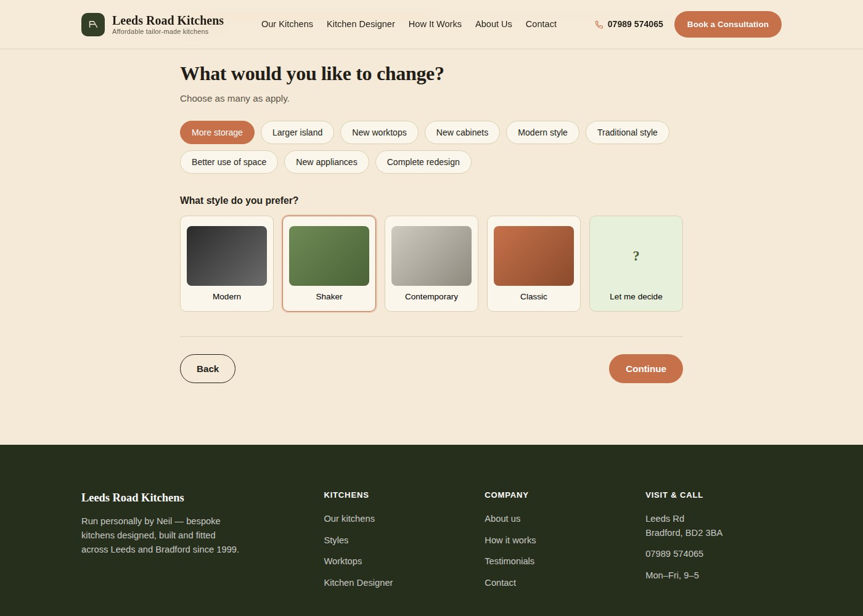
Task: Enable the New worktops chip
Action: 379,132
